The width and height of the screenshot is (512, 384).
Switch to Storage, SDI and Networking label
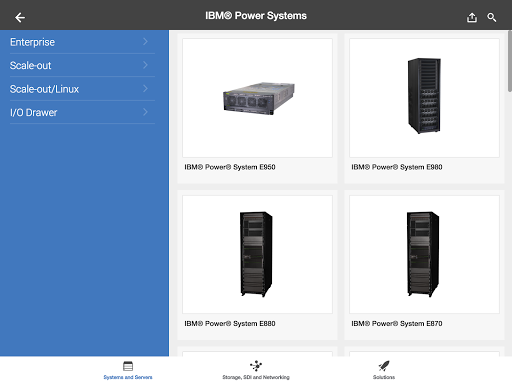pyautogui.click(x=256, y=377)
